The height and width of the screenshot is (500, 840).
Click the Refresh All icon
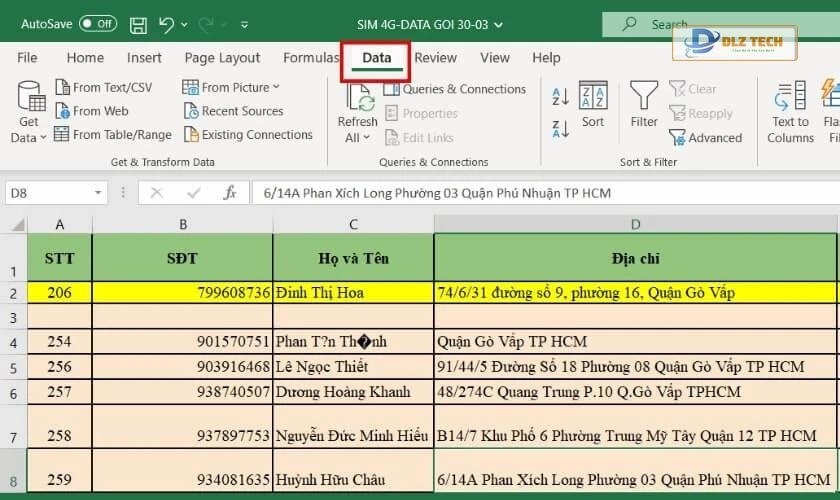coord(357,112)
